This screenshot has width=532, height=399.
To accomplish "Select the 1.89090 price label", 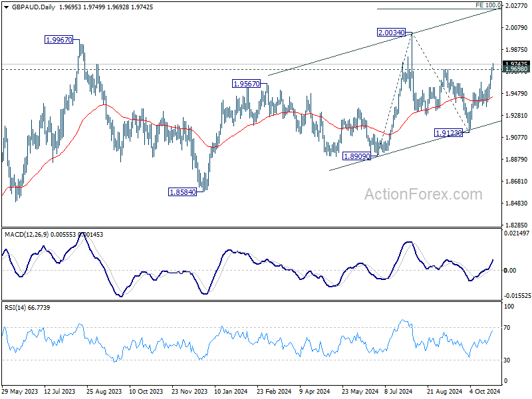I will pos(356,156).
